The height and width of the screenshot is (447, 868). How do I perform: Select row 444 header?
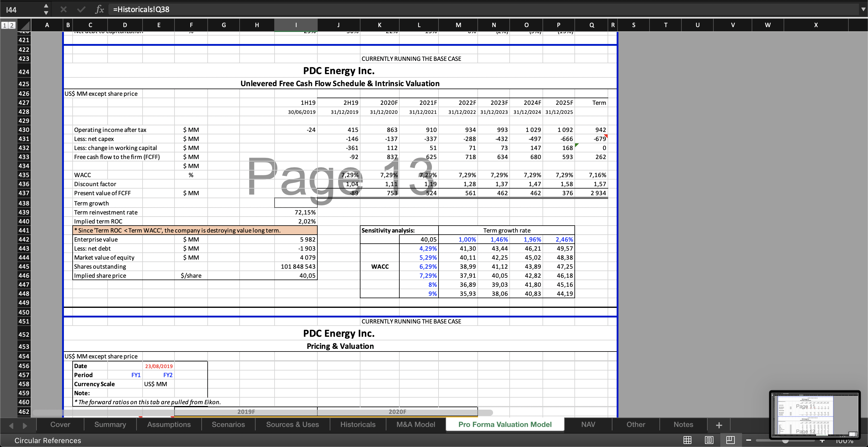tap(24, 257)
